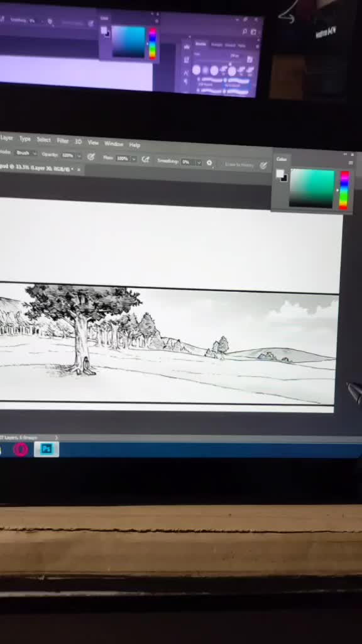Viewport: 362px width, 644px height.
Task: Open the Color panel flyout menu icon
Action: point(352,163)
